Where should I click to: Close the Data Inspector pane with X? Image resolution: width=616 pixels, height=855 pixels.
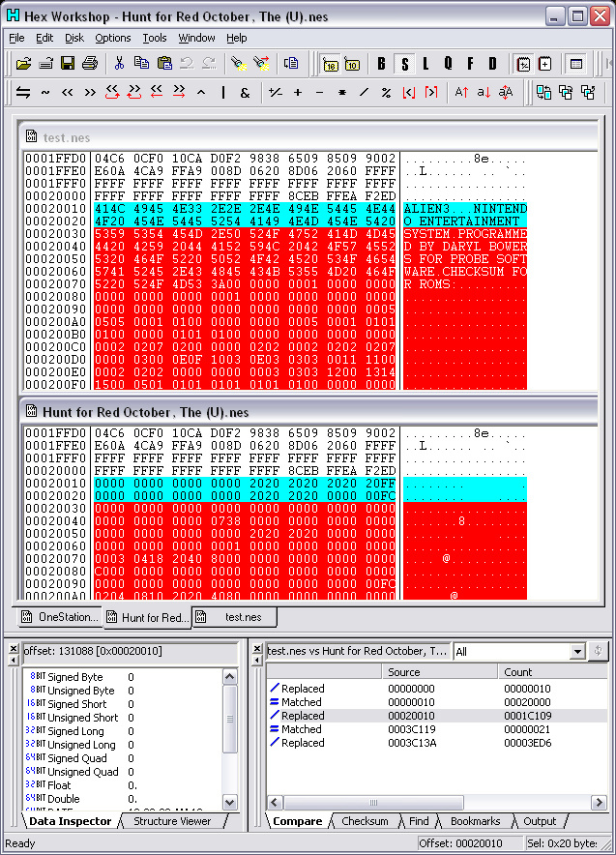14,649
